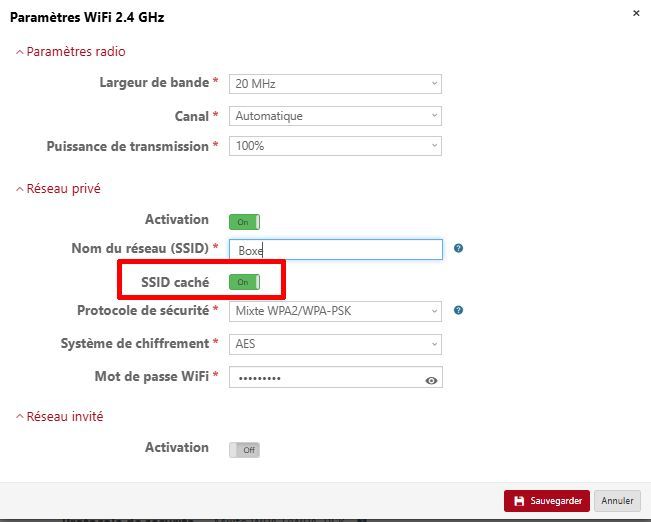Click the Paramètres WiFi 2.4 GHz title
The height and width of the screenshot is (522, 651).
[x=87, y=17]
